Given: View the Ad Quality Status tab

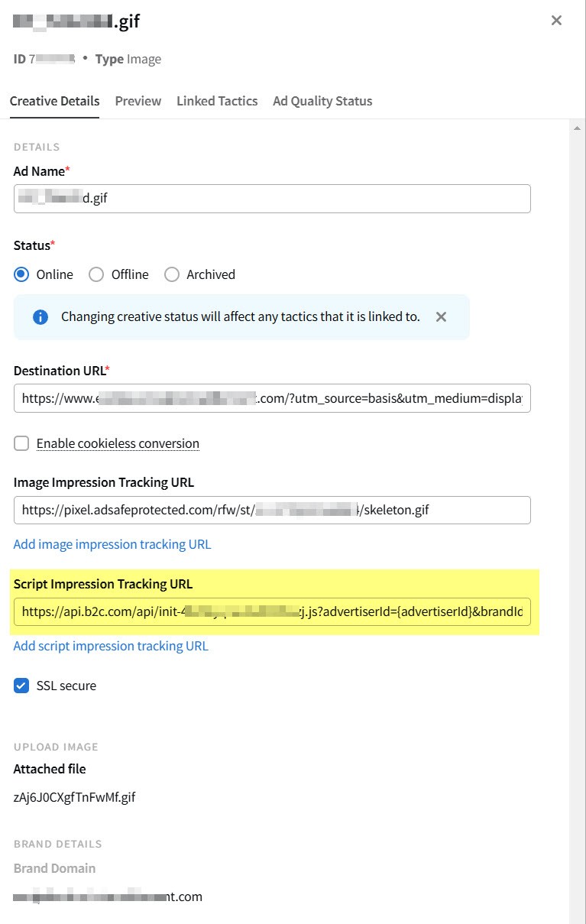Looking at the screenshot, I should (x=322, y=101).
